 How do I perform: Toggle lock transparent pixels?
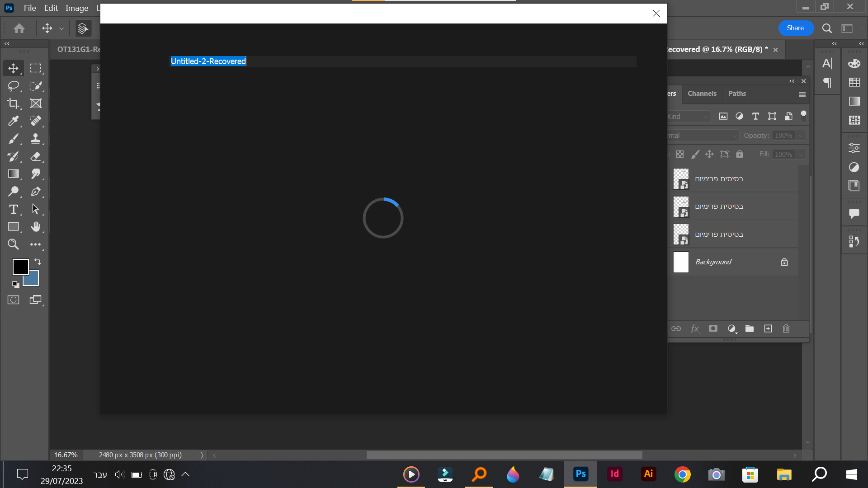pyautogui.click(x=680, y=154)
